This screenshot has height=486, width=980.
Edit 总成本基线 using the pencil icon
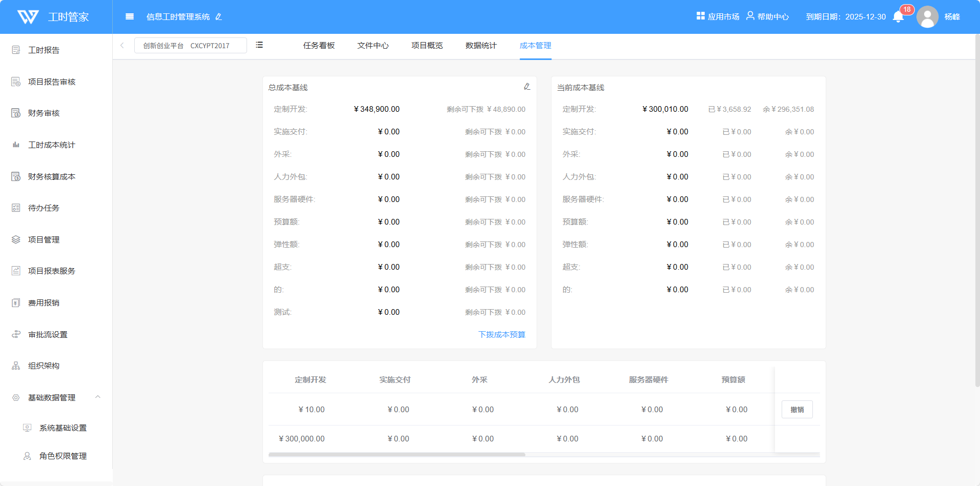tap(527, 87)
